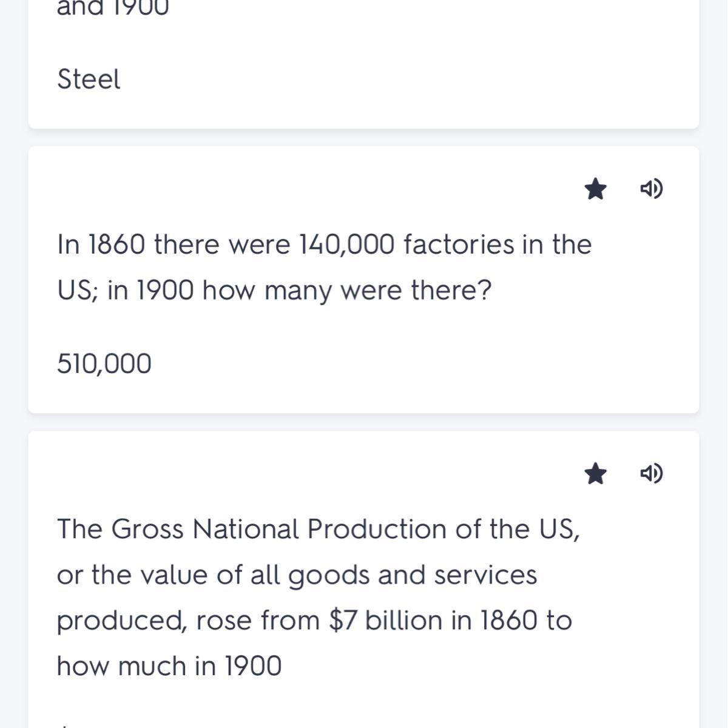Tap the "how many were there?" line

346,291
